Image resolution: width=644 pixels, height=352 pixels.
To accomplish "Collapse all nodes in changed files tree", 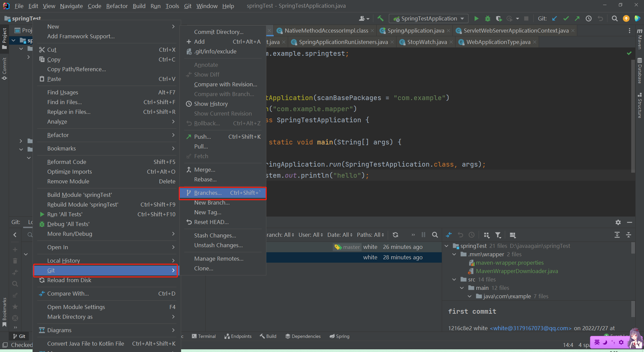I will (629, 235).
